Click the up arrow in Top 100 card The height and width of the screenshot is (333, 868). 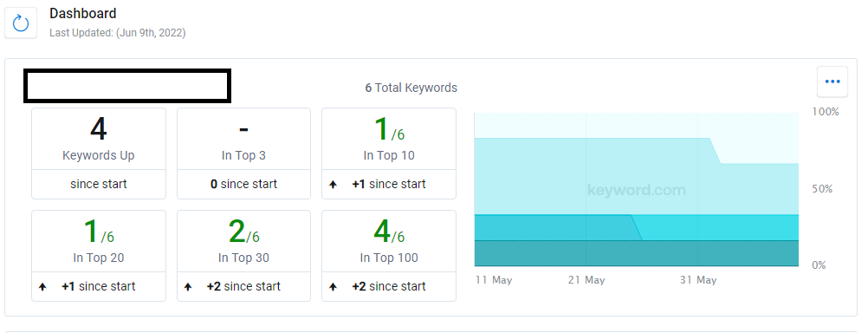click(333, 287)
